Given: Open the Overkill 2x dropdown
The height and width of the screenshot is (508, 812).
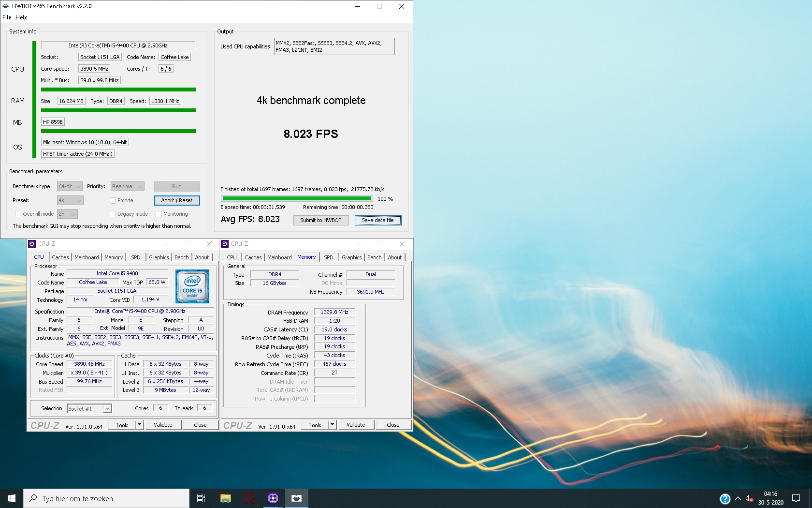Looking at the screenshot, I should click(x=67, y=214).
